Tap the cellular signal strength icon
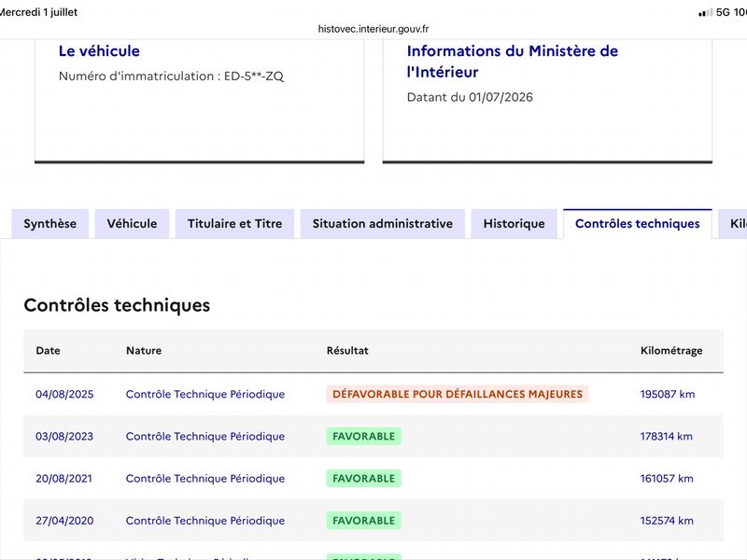The image size is (747, 560). pos(706,12)
